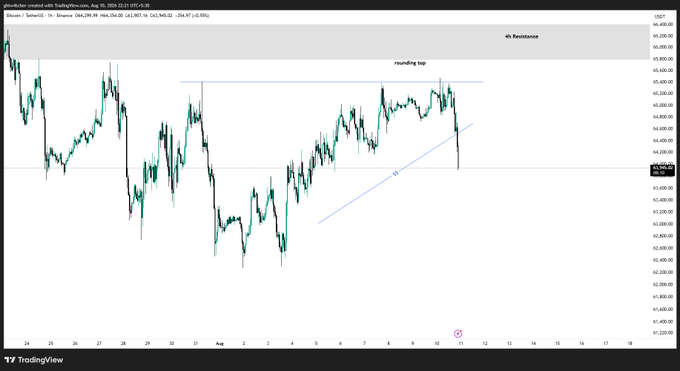
Task: Click the Bitcoin / TetherUS symbol title
Action: click(24, 16)
